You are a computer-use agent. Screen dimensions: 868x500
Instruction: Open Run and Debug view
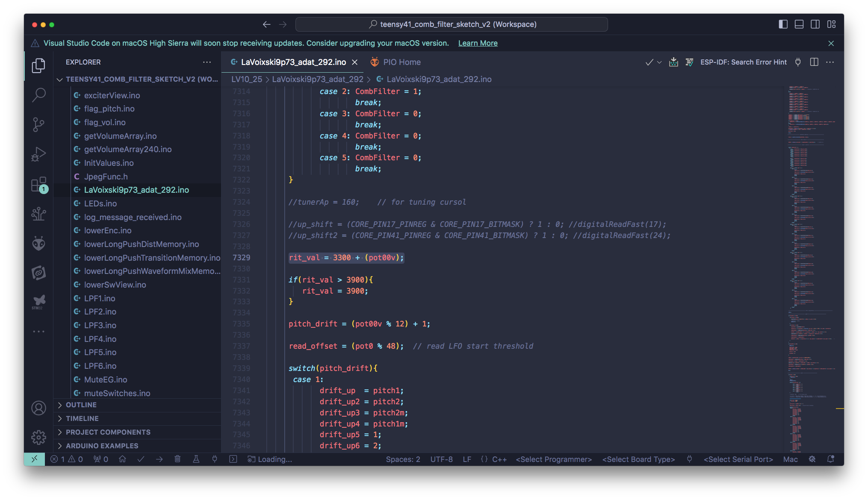coord(38,154)
